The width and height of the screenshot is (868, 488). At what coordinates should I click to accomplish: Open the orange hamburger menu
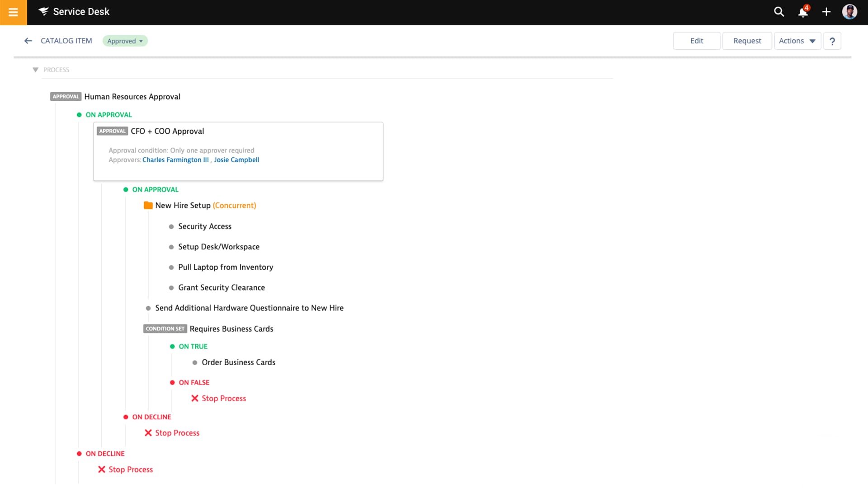13,12
